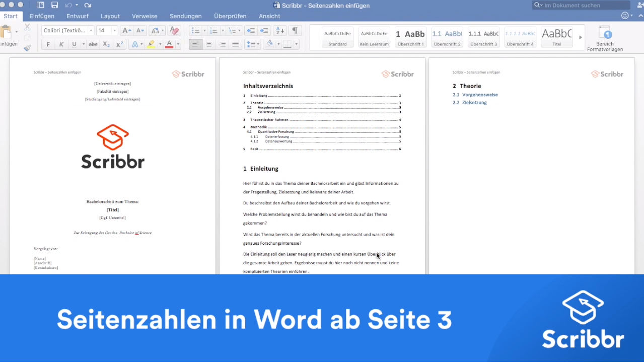The image size is (644, 364).
Task: Use the Format Painter brush icon
Action: coord(27,48)
